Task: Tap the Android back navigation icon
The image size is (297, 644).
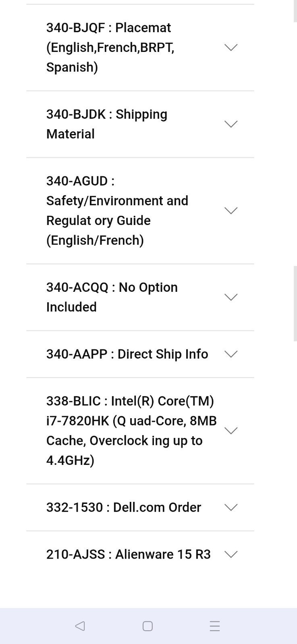Action: 80,626
